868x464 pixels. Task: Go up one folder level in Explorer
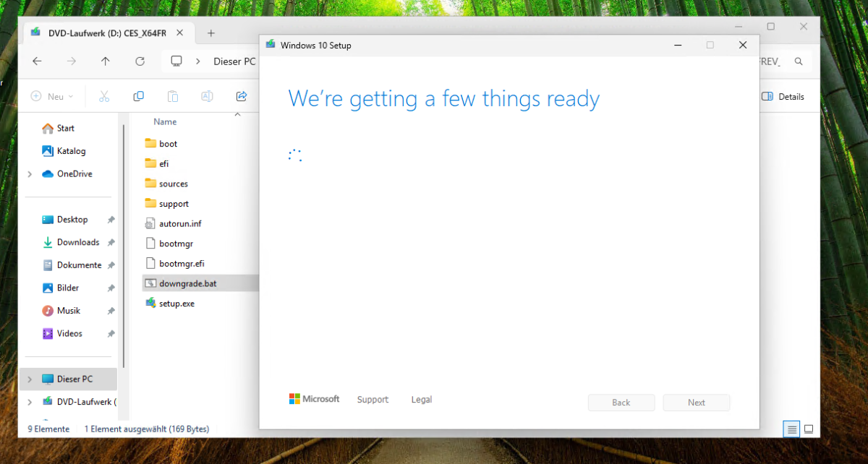(106, 61)
